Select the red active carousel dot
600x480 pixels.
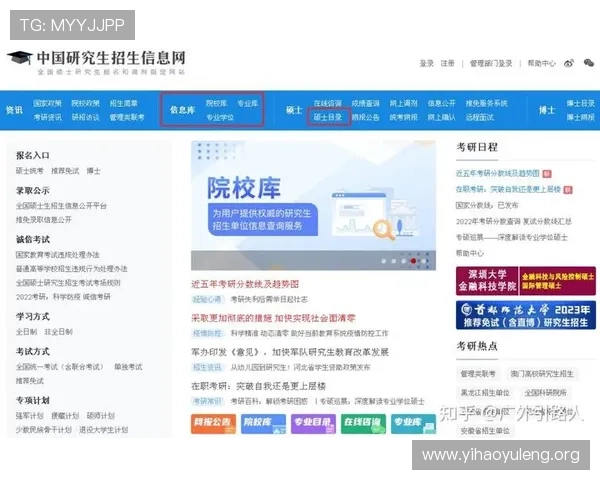413,261
